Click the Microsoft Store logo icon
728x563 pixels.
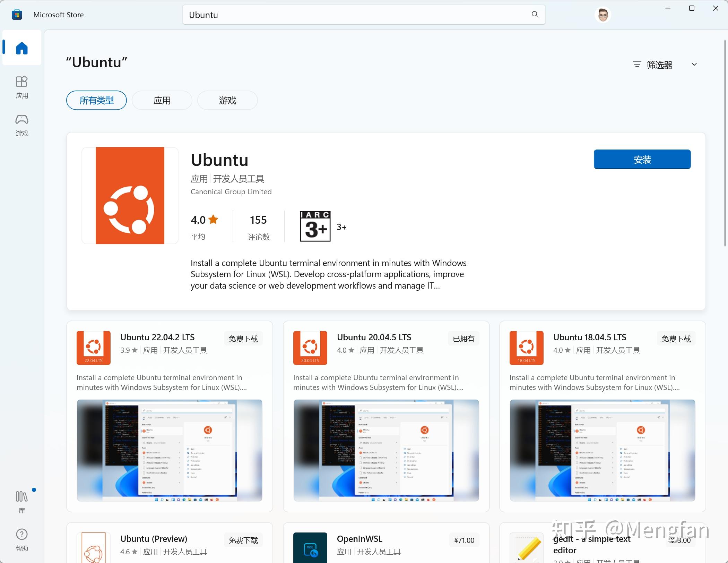tap(17, 15)
